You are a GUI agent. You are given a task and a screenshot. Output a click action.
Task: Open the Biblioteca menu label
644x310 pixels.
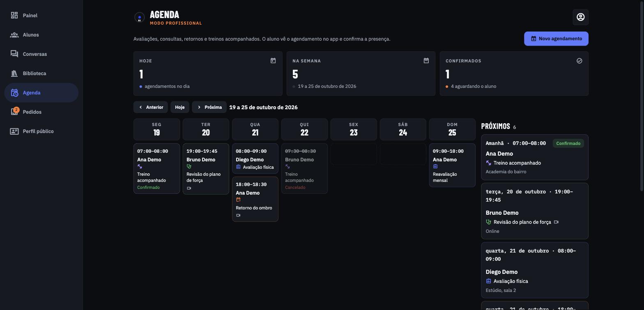[x=34, y=73]
